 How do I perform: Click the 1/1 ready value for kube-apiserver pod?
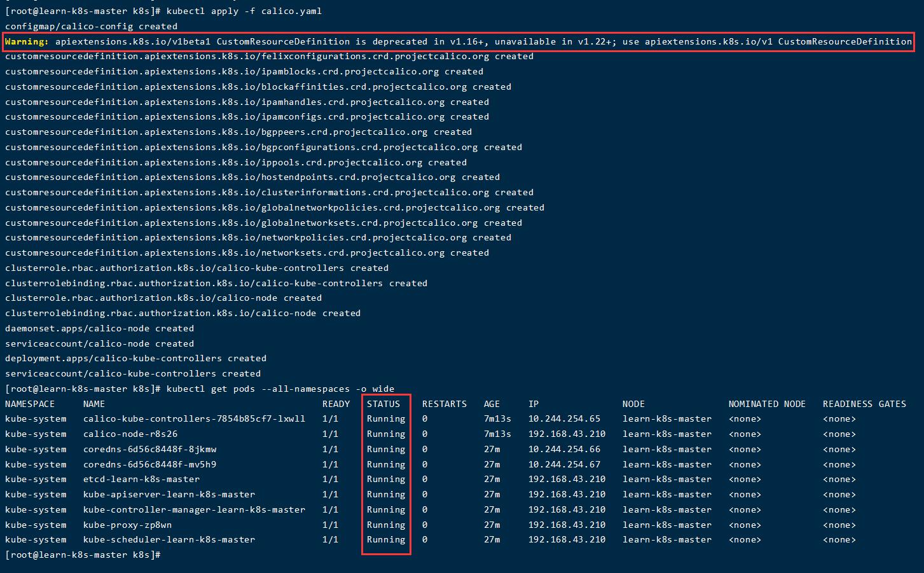(x=331, y=495)
